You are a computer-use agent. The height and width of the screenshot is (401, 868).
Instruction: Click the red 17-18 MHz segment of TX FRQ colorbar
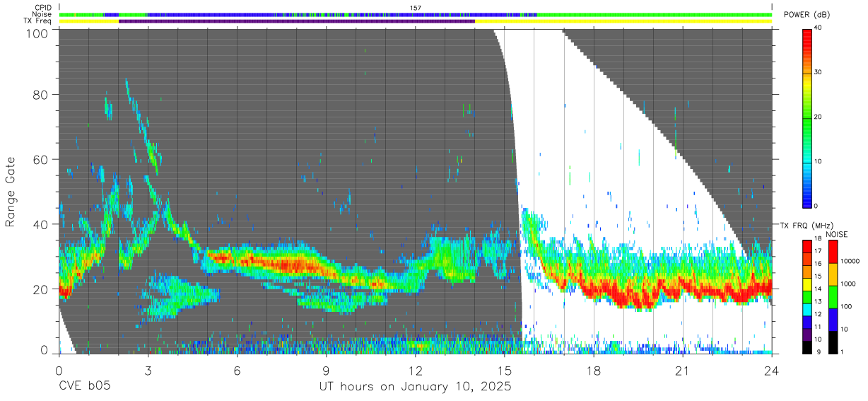tap(807, 247)
